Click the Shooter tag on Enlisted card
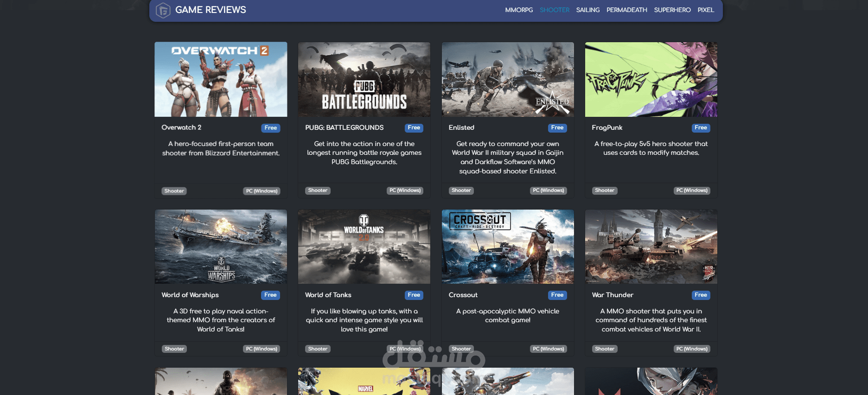 [x=461, y=191]
